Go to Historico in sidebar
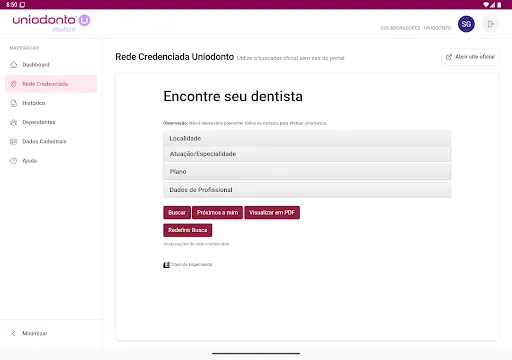This screenshot has height=360, width=512. [x=51, y=103]
